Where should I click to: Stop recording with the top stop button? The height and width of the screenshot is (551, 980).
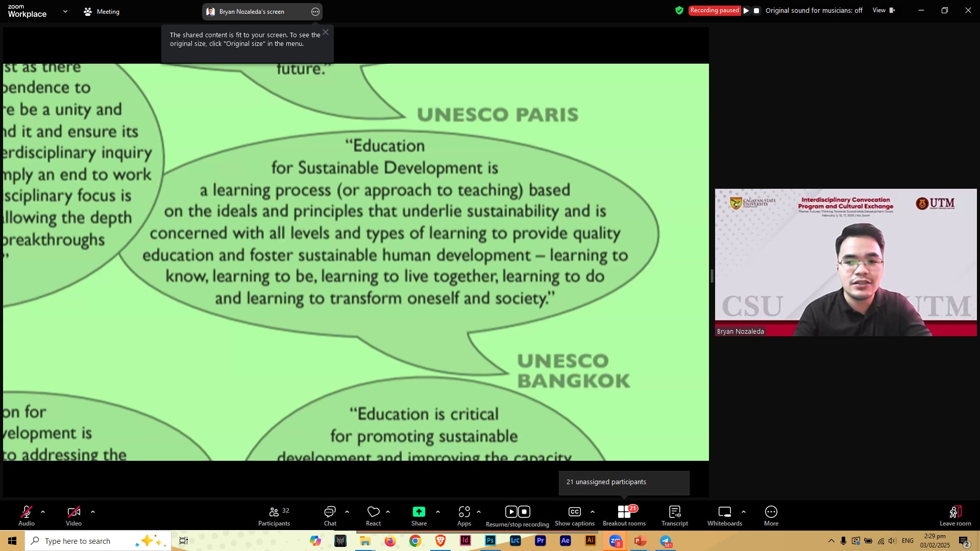tap(756, 10)
